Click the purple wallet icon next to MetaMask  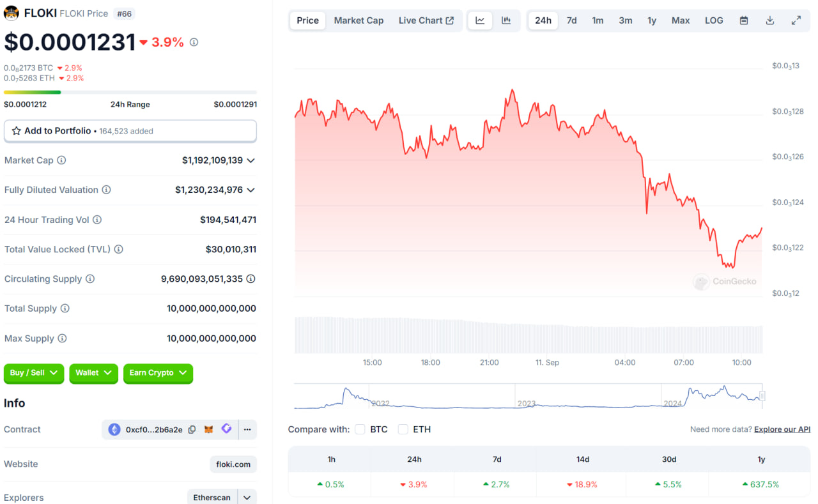coord(226,429)
